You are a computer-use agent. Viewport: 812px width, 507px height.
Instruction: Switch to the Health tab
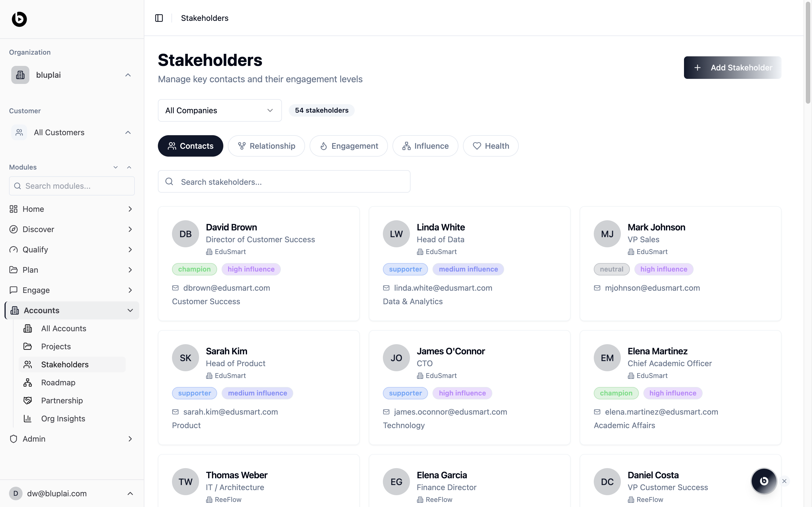(491, 146)
